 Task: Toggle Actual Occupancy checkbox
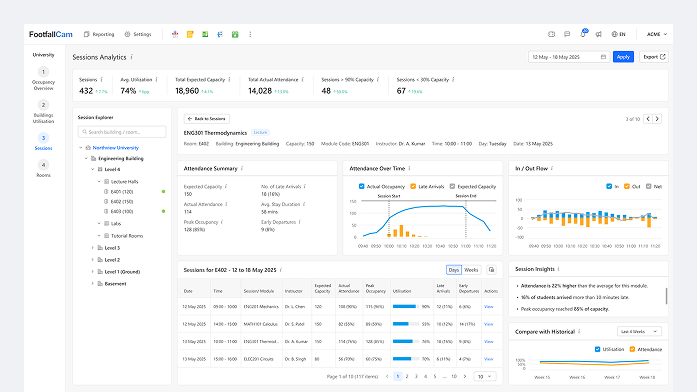(x=361, y=186)
